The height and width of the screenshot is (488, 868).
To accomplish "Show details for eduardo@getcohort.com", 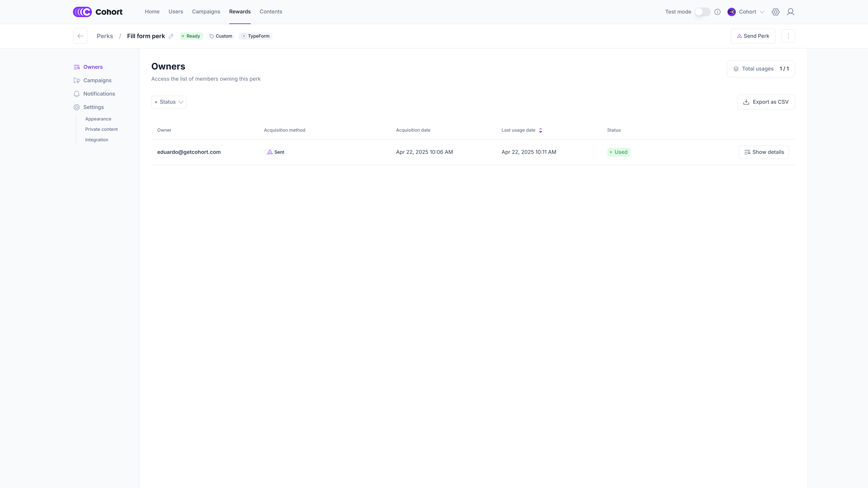I will pos(764,152).
